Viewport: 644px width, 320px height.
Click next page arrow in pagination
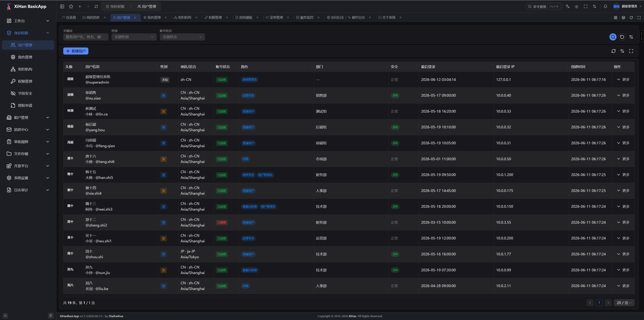coord(608,303)
